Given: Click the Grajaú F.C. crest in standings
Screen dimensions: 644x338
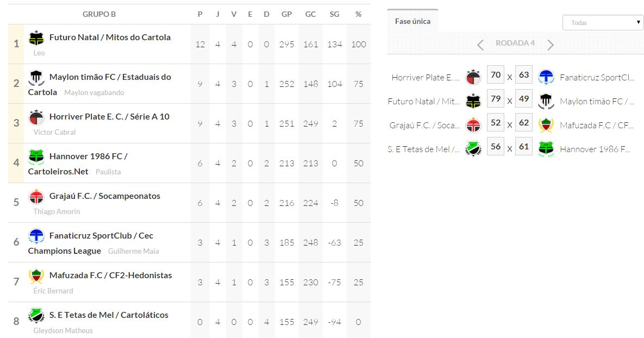Looking at the screenshot, I should 36,197.
